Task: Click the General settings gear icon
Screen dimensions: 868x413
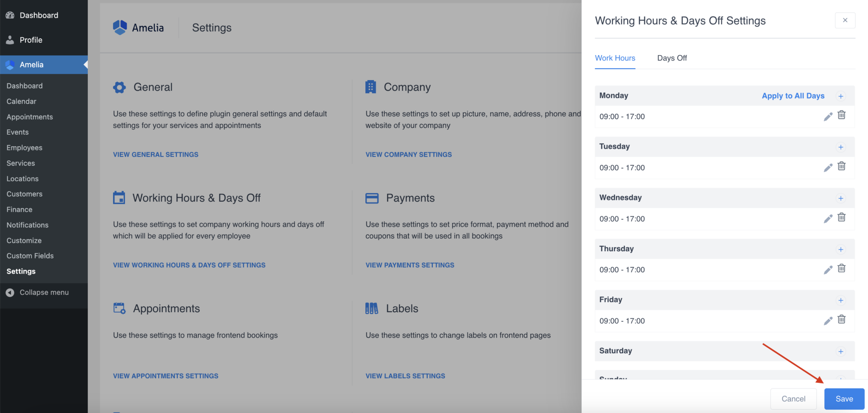Action: [x=119, y=87]
